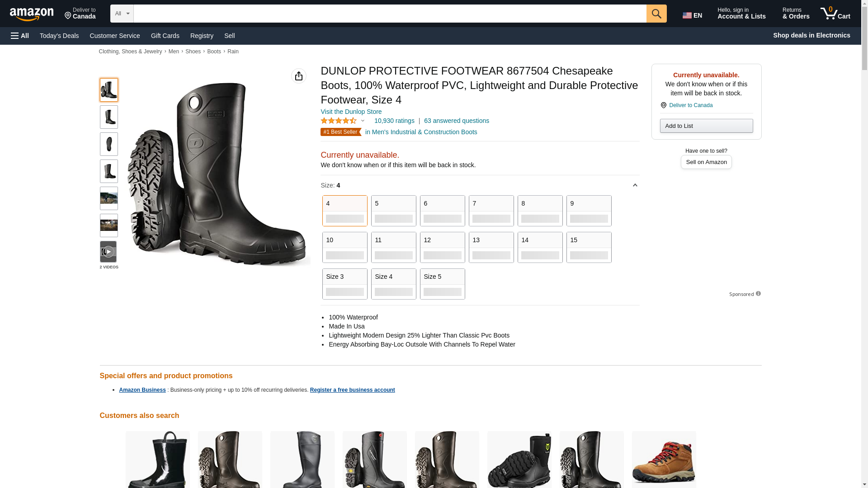Image resolution: width=868 pixels, height=488 pixels.
Task: Select the Size 3 option
Action: 344,284
